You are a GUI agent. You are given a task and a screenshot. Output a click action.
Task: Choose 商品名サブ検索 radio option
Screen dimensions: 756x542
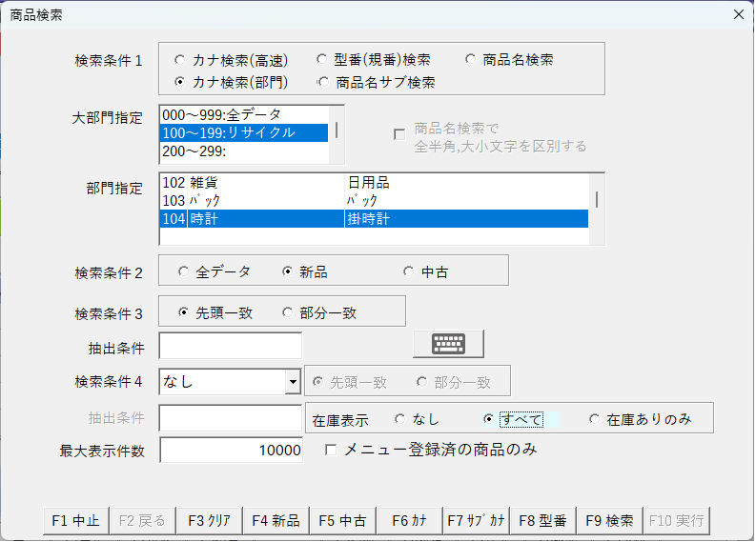pos(323,83)
